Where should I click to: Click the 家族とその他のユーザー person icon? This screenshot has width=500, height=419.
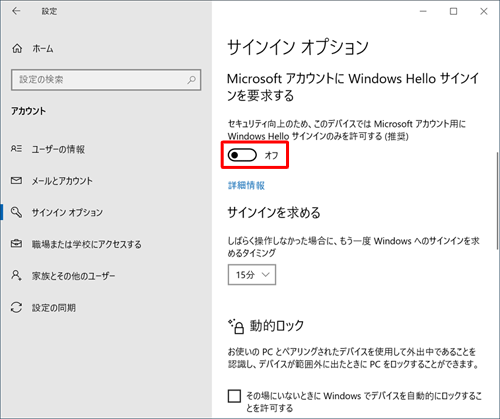coord(16,275)
